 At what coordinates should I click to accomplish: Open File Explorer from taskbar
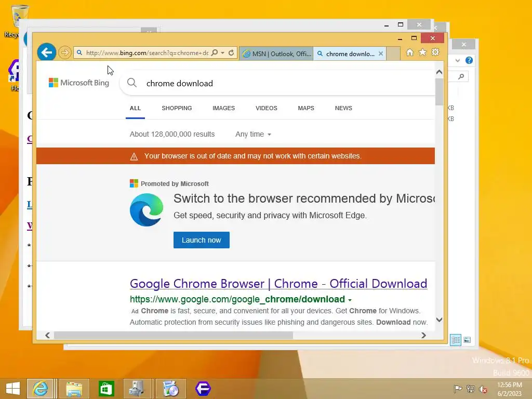click(74, 389)
